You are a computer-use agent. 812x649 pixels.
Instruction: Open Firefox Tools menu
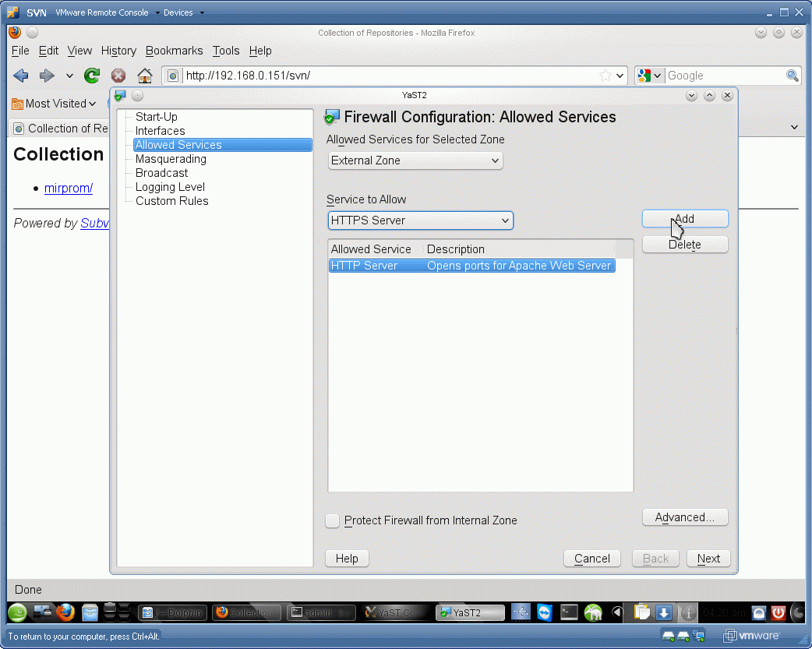(226, 51)
